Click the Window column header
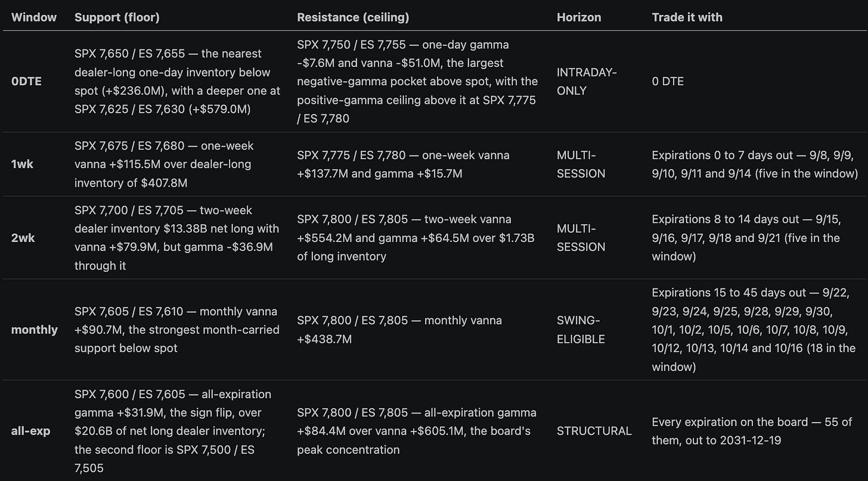Viewport: 868px width, 481px height. (x=34, y=17)
